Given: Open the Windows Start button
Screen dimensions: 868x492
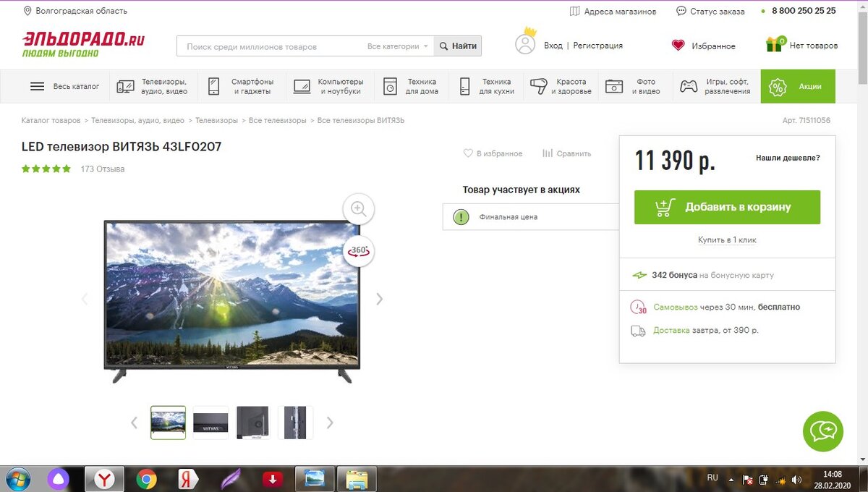Looking at the screenshot, I should click(17, 479).
